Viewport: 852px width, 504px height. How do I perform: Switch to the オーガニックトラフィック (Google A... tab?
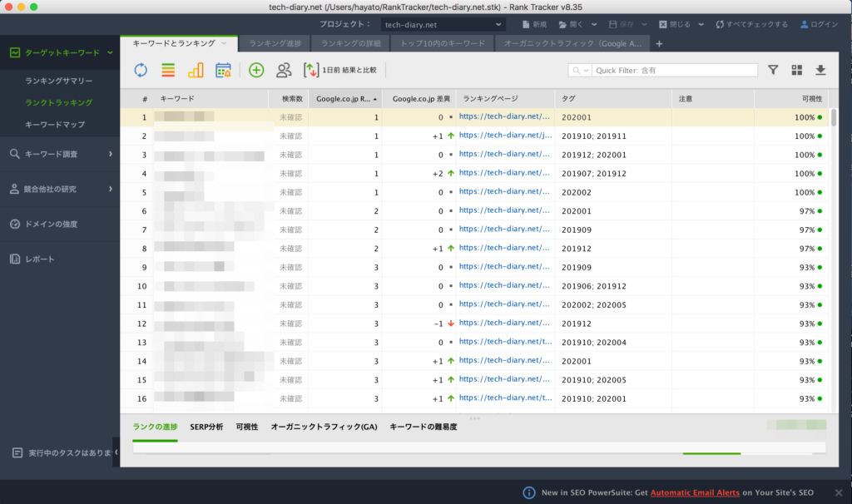click(x=572, y=43)
